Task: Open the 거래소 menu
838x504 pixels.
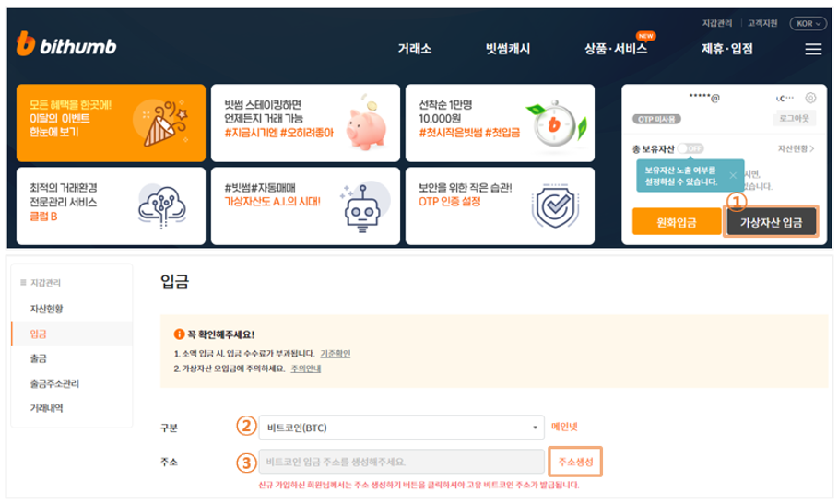Action: pos(415,49)
